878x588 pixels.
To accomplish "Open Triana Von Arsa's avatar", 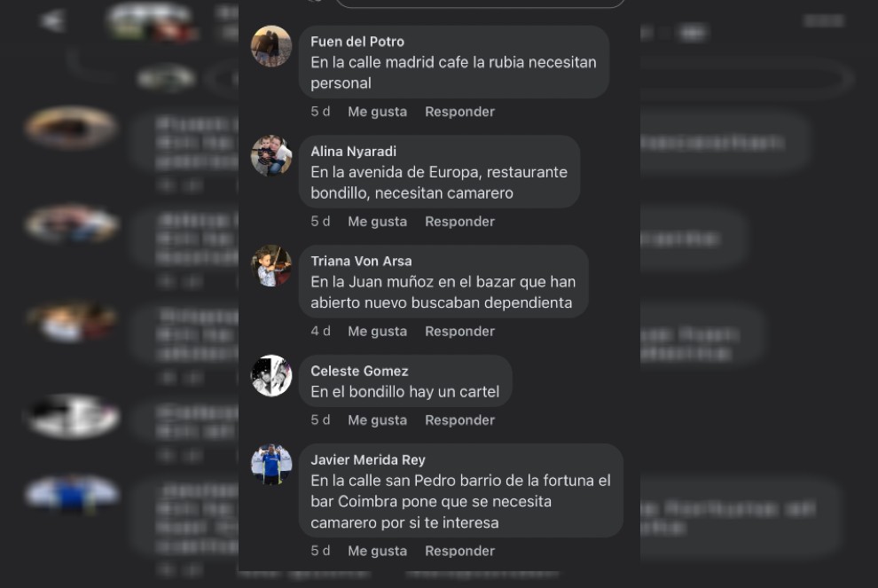I will pos(271,265).
